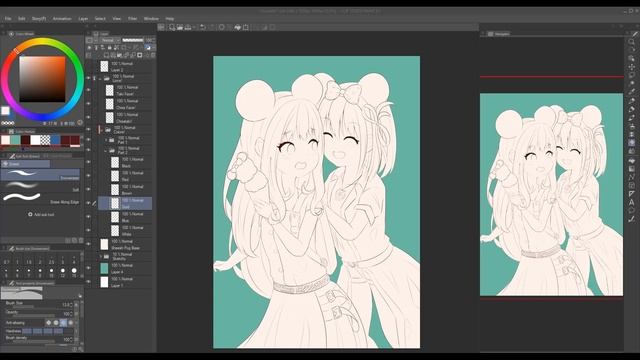Click the Fill icon in the command bar
The height and width of the screenshot is (360, 640).
click(238, 27)
